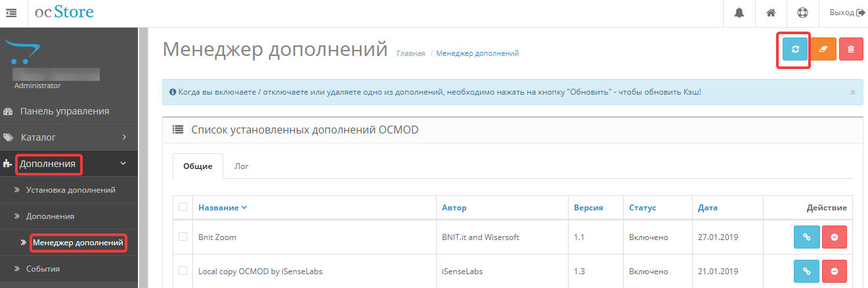Click the orange clear eraser button
Viewport: 868px width, 288px height.
point(823,49)
